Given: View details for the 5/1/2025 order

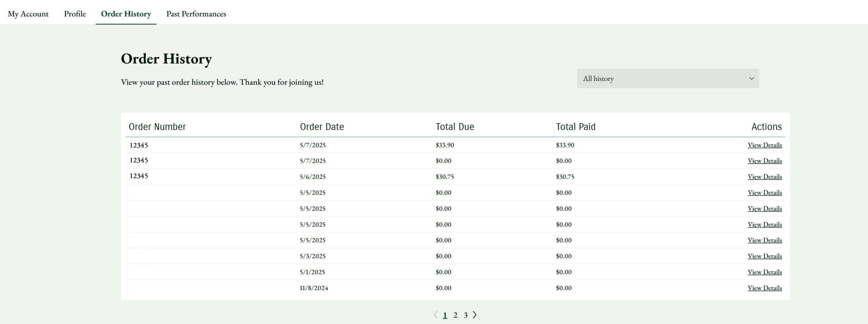Looking at the screenshot, I should pyautogui.click(x=765, y=272).
